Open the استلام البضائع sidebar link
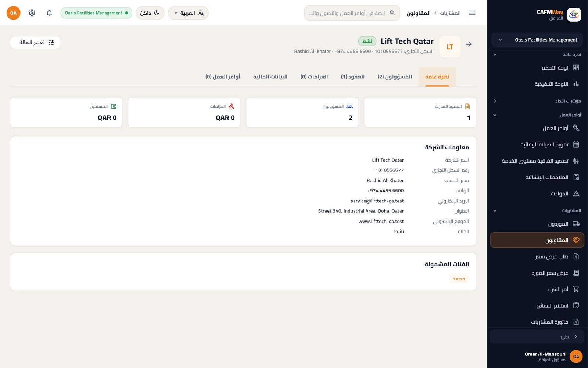The height and width of the screenshot is (368, 588). 537,305
